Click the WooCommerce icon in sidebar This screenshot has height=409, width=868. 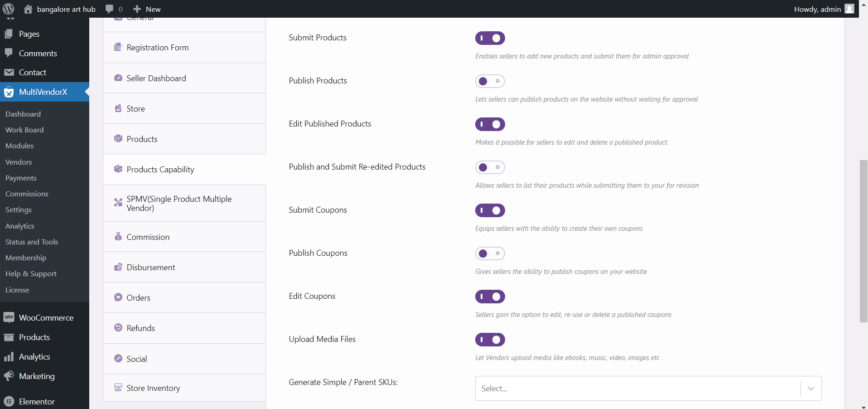[x=9, y=317]
